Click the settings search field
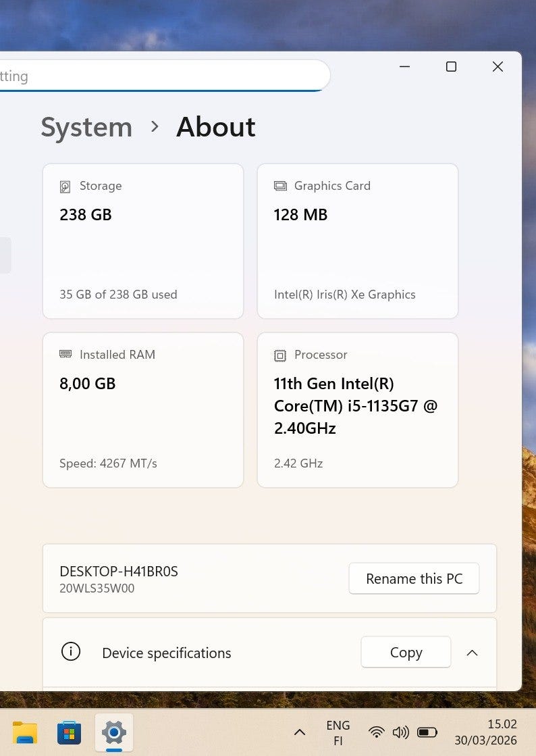This screenshot has width=536, height=756. tap(162, 76)
